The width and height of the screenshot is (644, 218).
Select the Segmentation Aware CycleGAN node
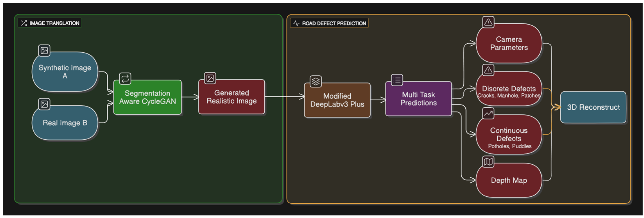[x=148, y=97]
